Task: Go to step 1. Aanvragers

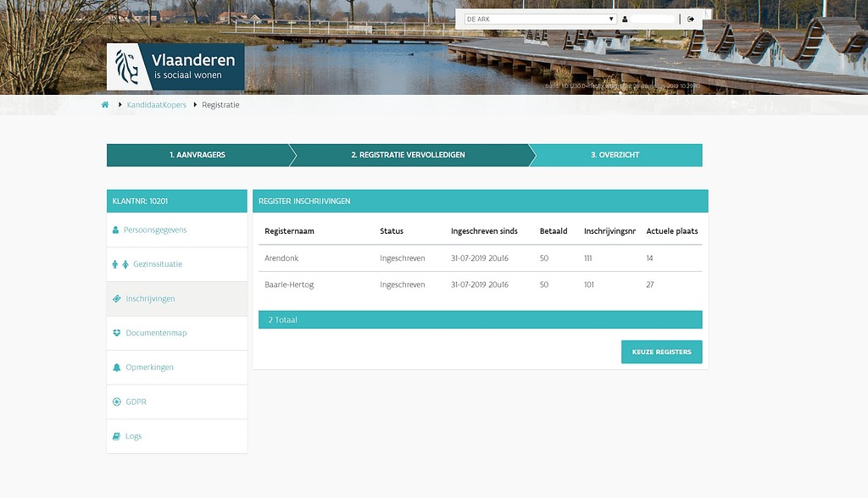Action: coord(197,155)
